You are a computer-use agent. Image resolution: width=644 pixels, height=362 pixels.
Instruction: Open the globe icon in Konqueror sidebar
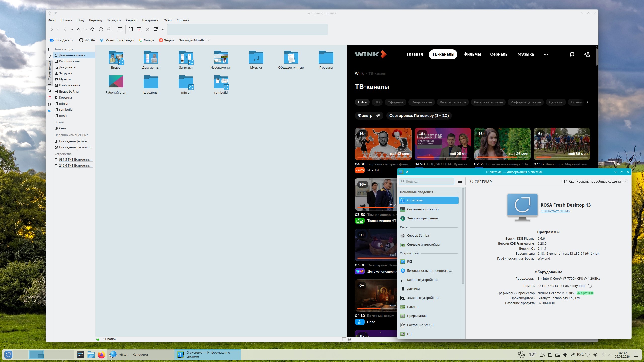[49, 104]
